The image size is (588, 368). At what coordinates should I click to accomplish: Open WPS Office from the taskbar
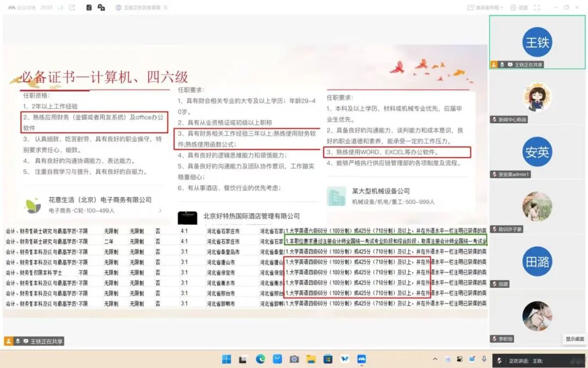coord(345,359)
